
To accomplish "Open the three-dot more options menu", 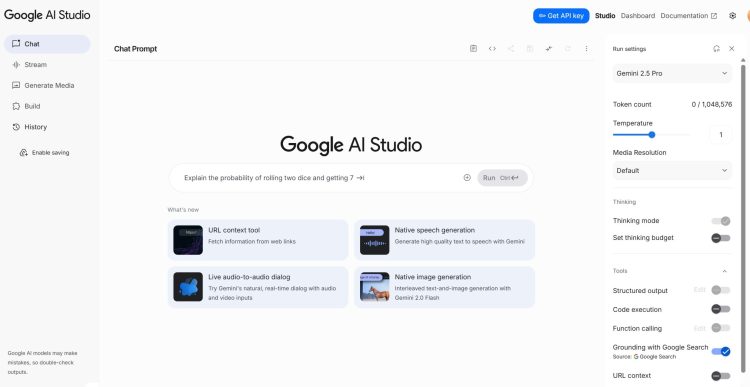I will click(586, 48).
